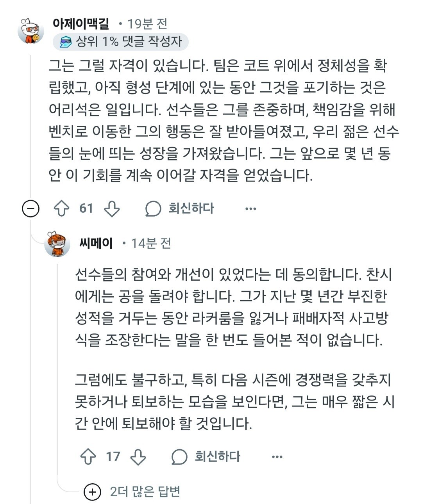Image resolution: width=422 pixels, height=504 pixels.
Task: Visit the 아제이맥길 username profile
Action: coord(81,24)
